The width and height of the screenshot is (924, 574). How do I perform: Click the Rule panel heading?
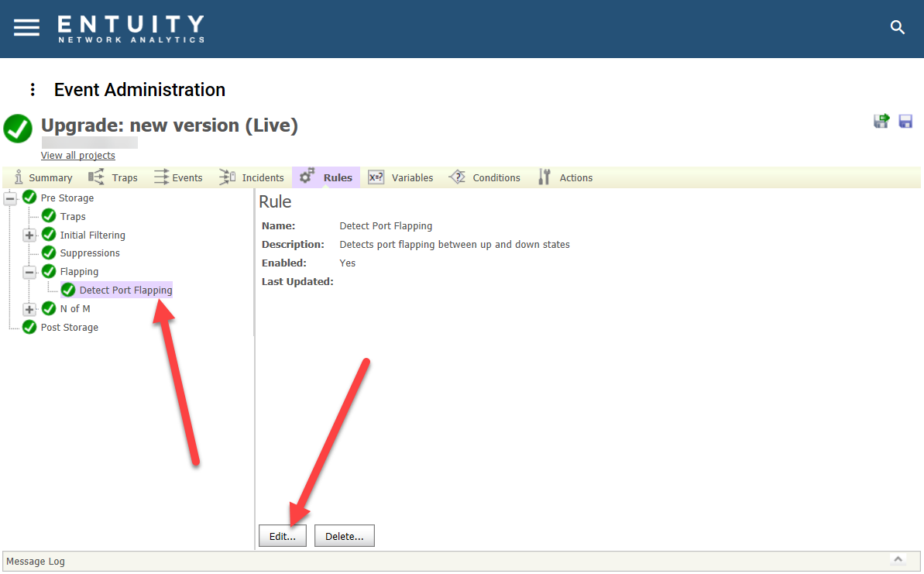(x=275, y=201)
